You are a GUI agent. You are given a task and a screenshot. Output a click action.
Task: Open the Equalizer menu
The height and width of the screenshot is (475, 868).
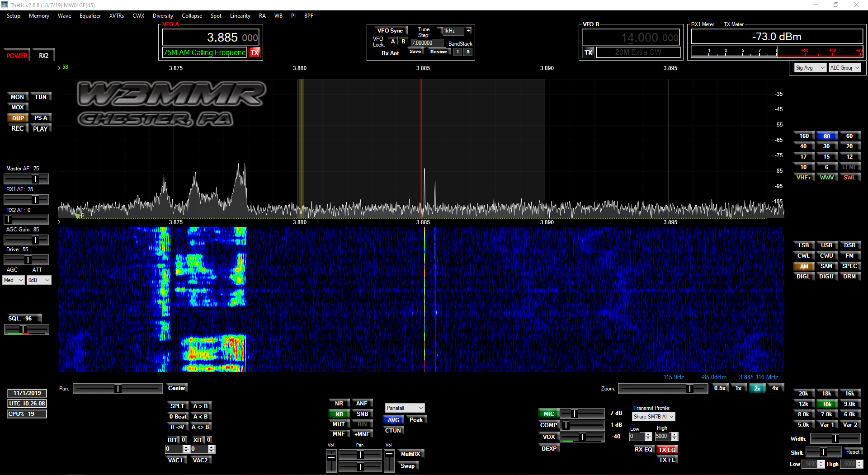tap(90, 16)
